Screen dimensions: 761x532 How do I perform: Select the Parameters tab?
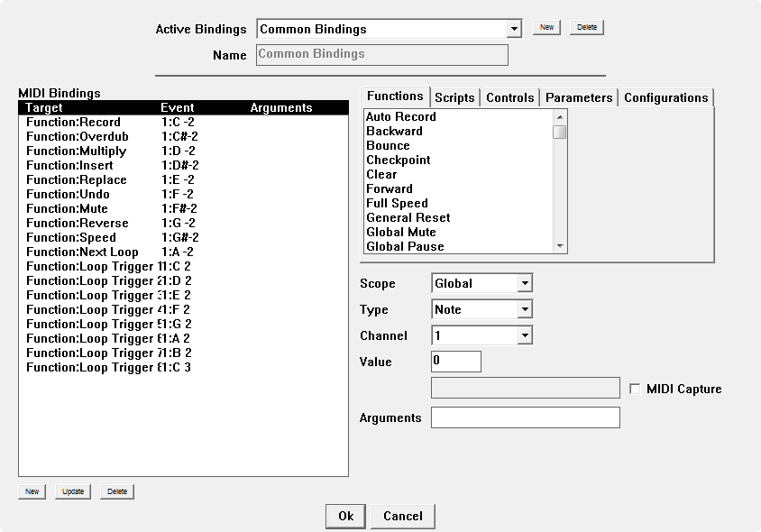579,97
